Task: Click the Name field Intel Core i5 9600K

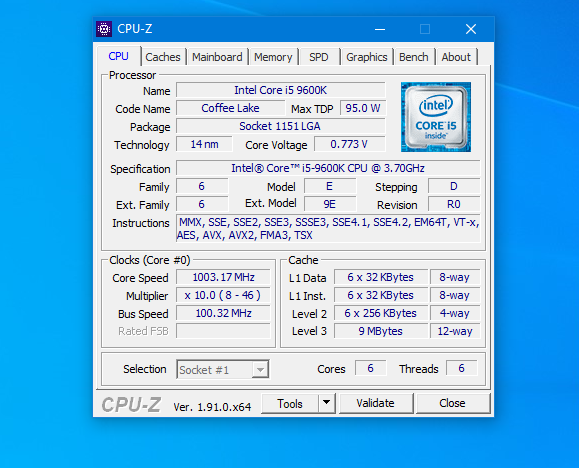Action: (x=281, y=90)
